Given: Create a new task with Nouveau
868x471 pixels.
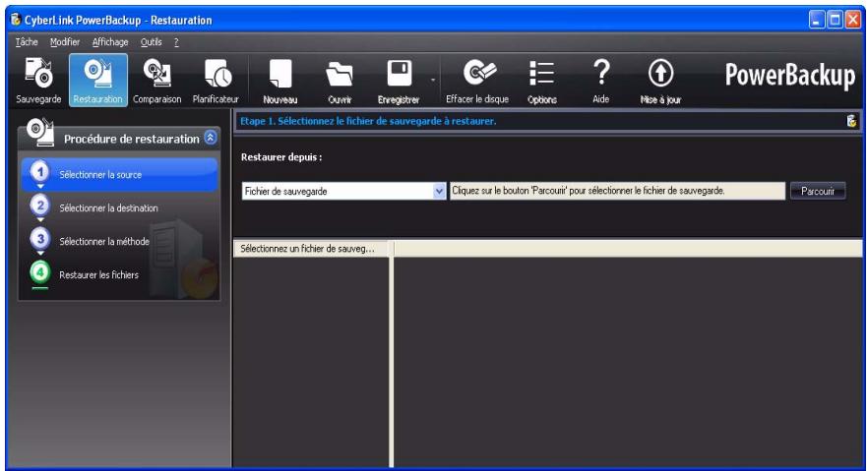Looking at the screenshot, I should (x=280, y=82).
